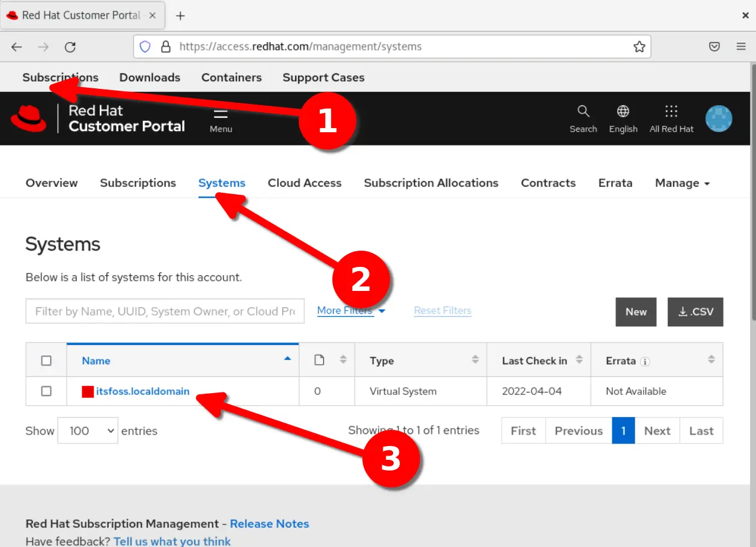The height and width of the screenshot is (547, 756).
Task: Click the ascending sort arrow beside Name
Action: [287, 358]
